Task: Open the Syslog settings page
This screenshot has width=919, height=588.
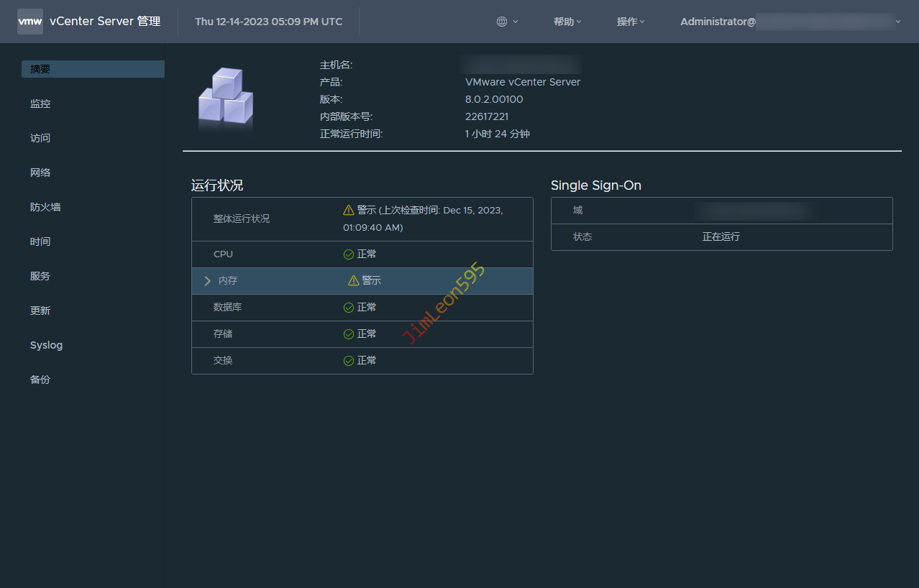Action: (x=46, y=345)
